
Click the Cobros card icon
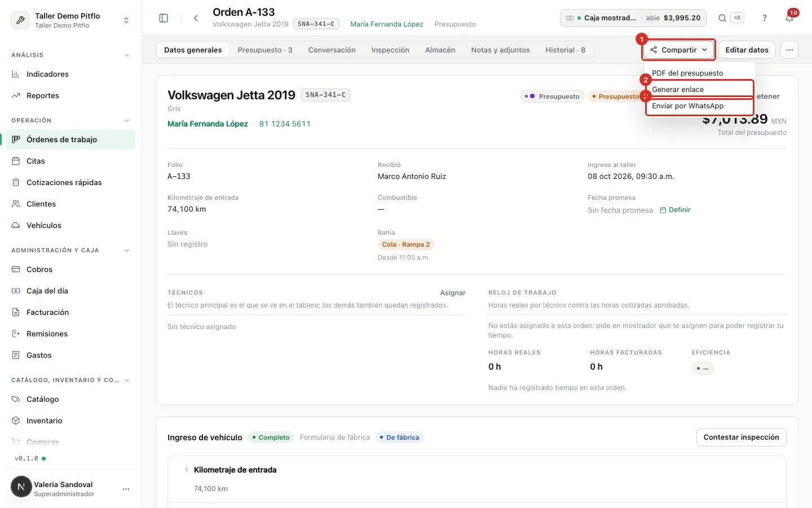[16, 269]
